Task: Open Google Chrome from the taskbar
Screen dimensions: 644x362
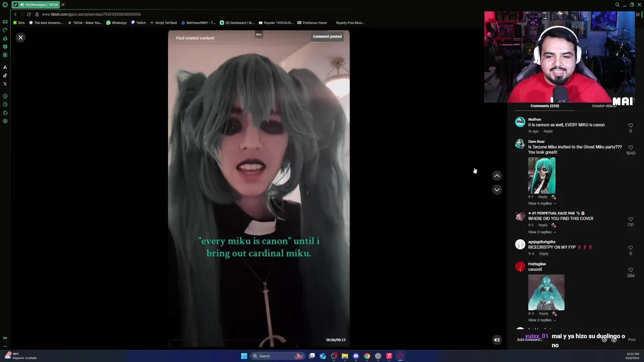Action: [367, 356]
